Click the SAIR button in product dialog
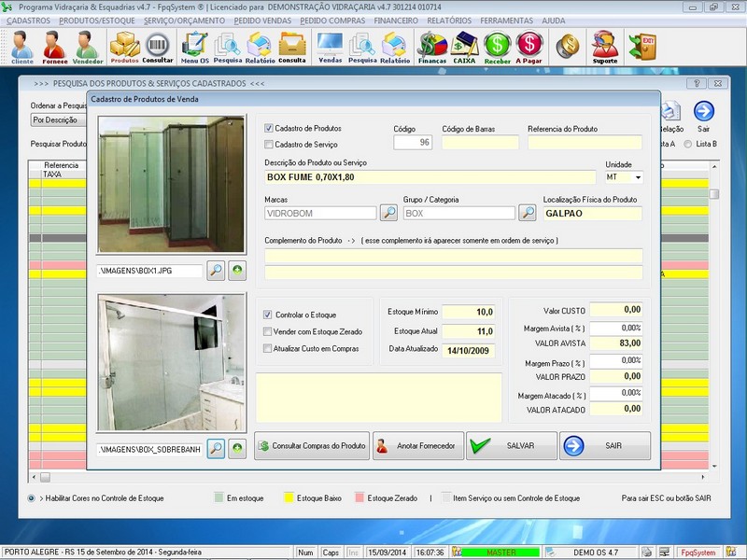Screen dimensions: 747x560 click(x=605, y=446)
